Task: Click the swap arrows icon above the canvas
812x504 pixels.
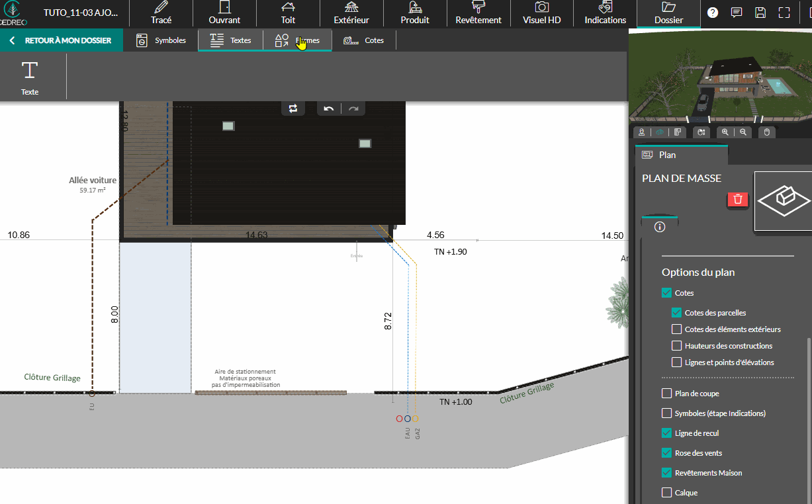Action: click(293, 108)
